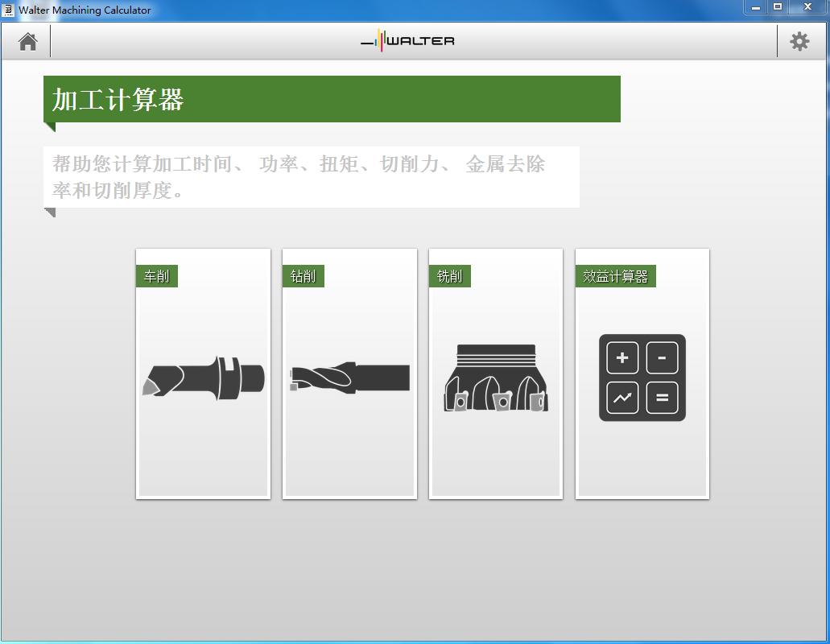This screenshot has width=830, height=644.
Task: Select the 效益计算器 green label
Action: 615,275
